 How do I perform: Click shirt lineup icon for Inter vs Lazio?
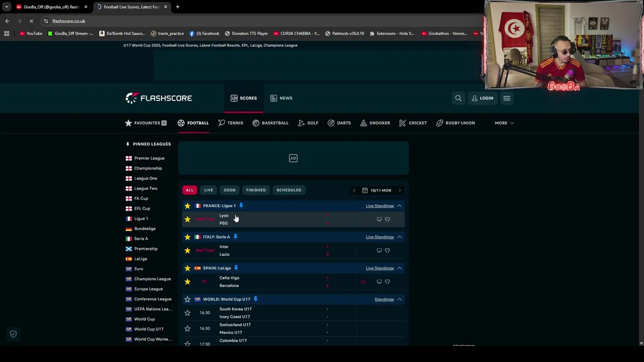point(387,250)
